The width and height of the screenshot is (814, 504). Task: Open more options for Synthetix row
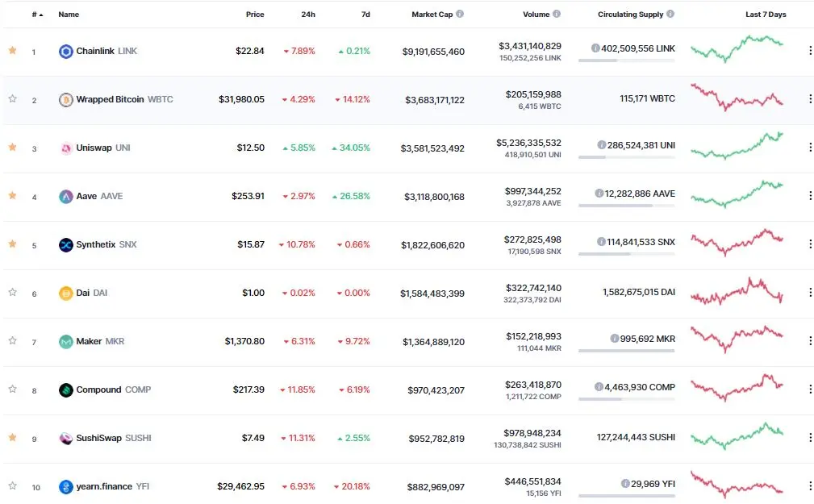click(810, 244)
